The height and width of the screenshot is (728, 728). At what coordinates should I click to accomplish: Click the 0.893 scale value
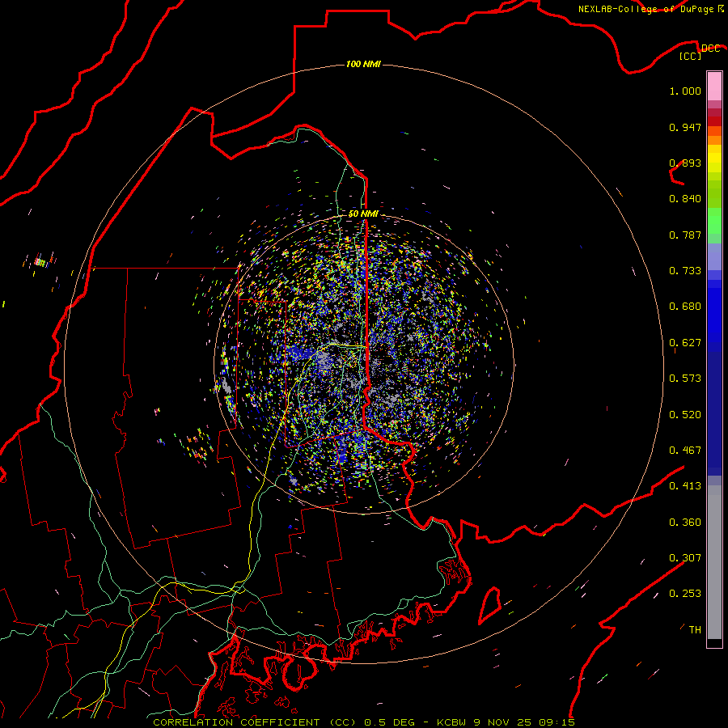pyautogui.click(x=685, y=163)
